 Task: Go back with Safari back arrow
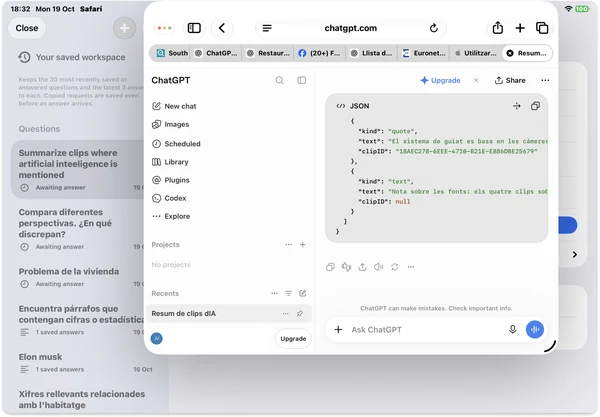(x=222, y=28)
